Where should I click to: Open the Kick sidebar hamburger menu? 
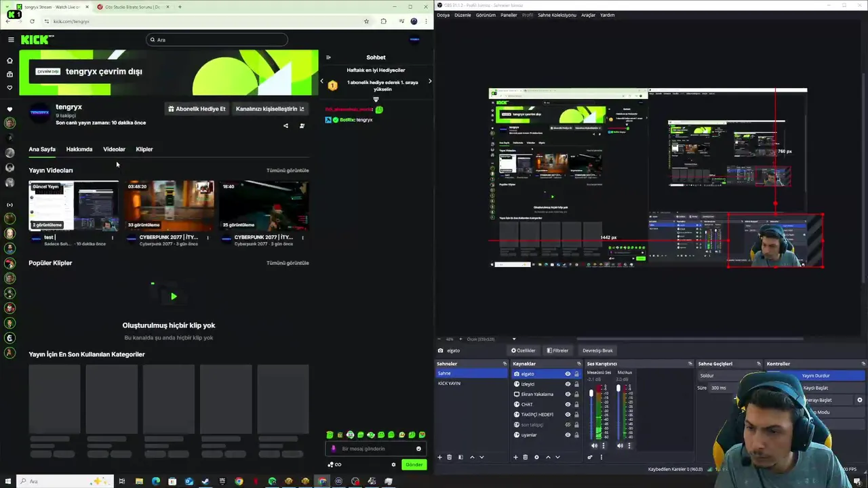(11, 39)
